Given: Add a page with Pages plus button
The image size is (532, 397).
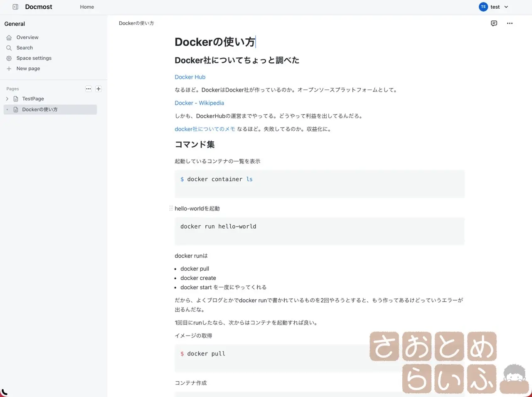Looking at the screenshot, I should pos(99,89).
